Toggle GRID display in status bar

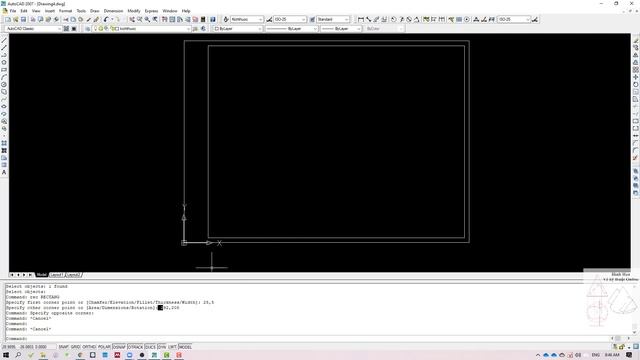click(x=76, y=347)
